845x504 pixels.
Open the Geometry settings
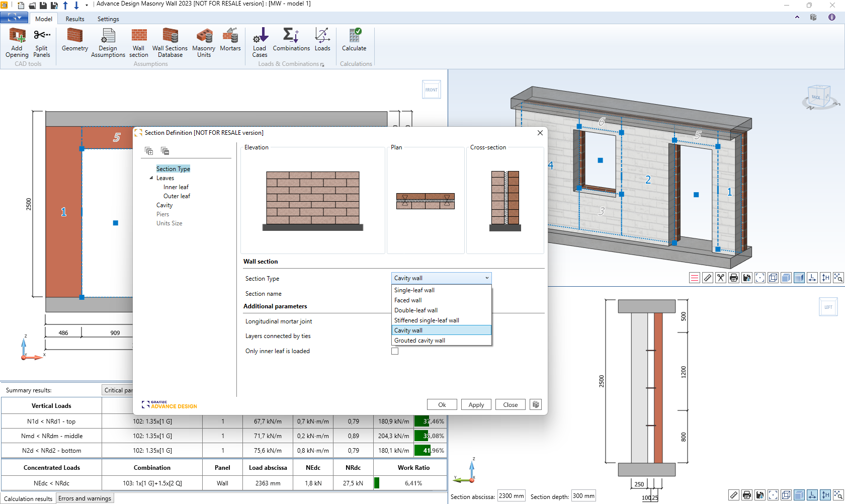click(75, 39)
